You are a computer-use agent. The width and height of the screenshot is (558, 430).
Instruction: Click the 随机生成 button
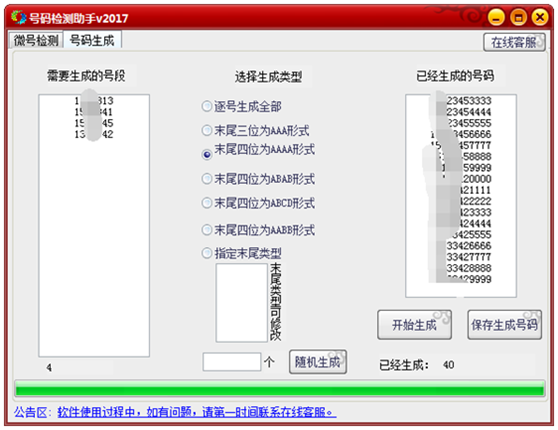click(x=318, y=362)
